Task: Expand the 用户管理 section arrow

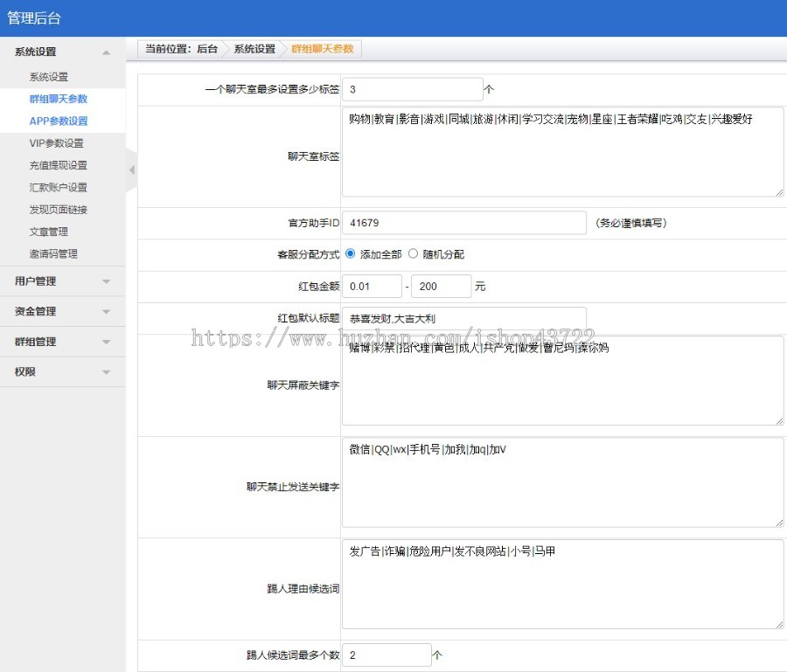Action: [x=106, y=282]
